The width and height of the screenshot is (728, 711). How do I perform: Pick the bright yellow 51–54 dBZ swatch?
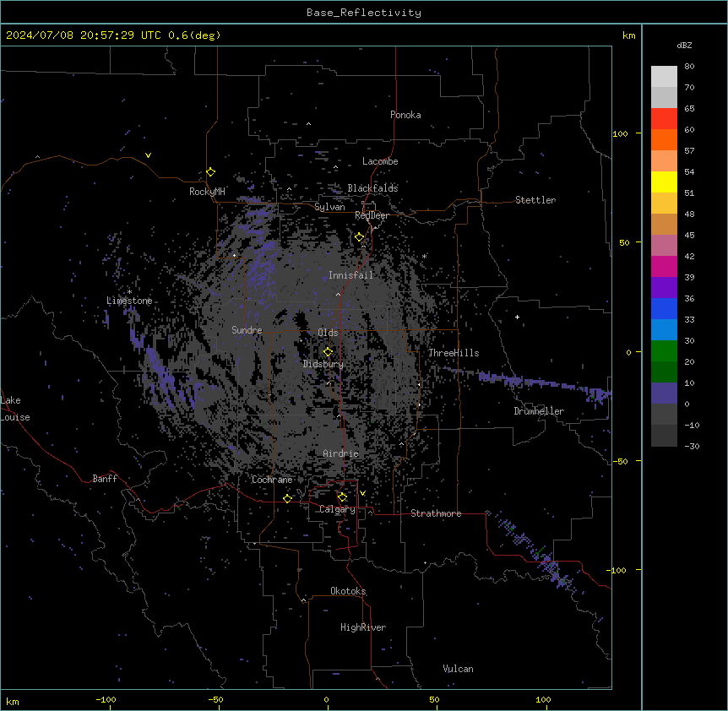click(x=664, y=182)
